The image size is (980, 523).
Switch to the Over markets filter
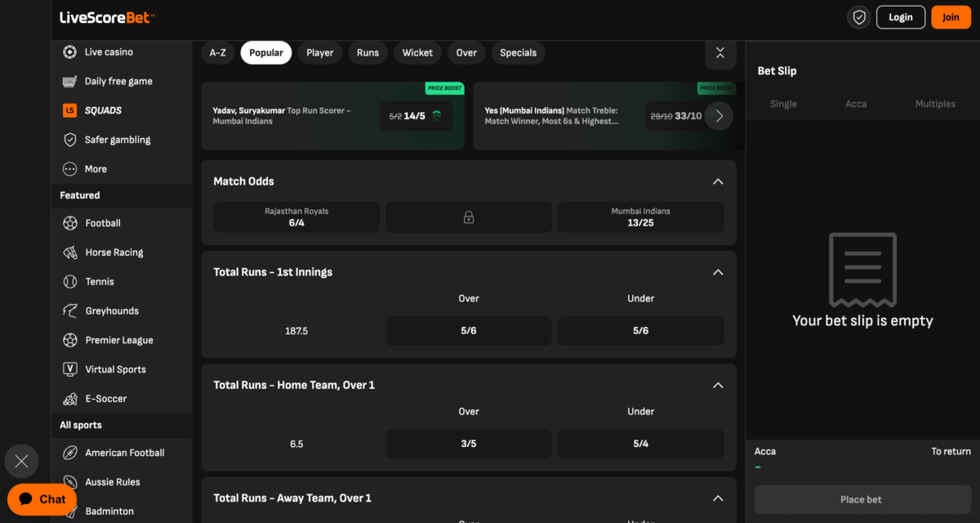(466, 53)
